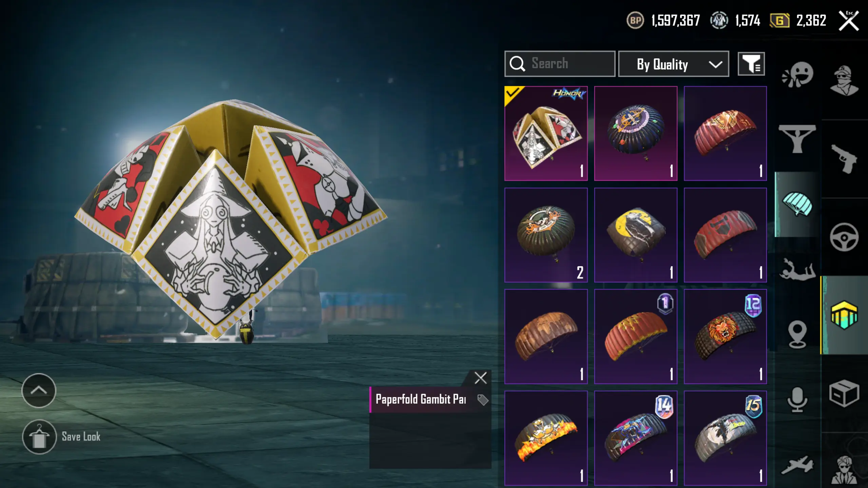
Task: Open the location marker category icon
Action: [x=797, y=334]
